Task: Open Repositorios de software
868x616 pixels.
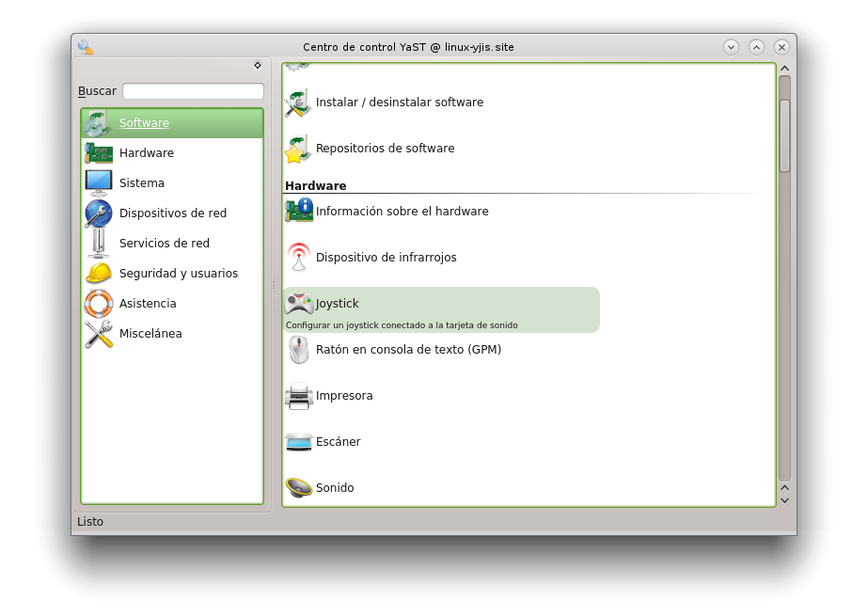Action: tap(383, 148)
